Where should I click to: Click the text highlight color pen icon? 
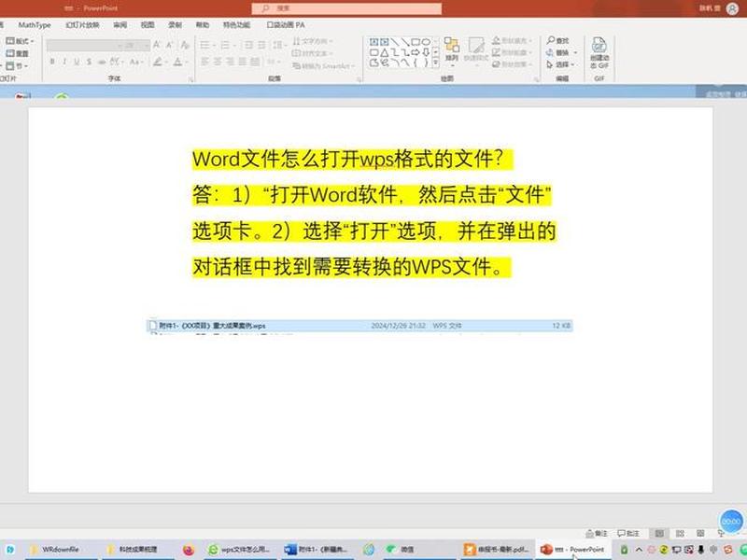coord(157,62)
